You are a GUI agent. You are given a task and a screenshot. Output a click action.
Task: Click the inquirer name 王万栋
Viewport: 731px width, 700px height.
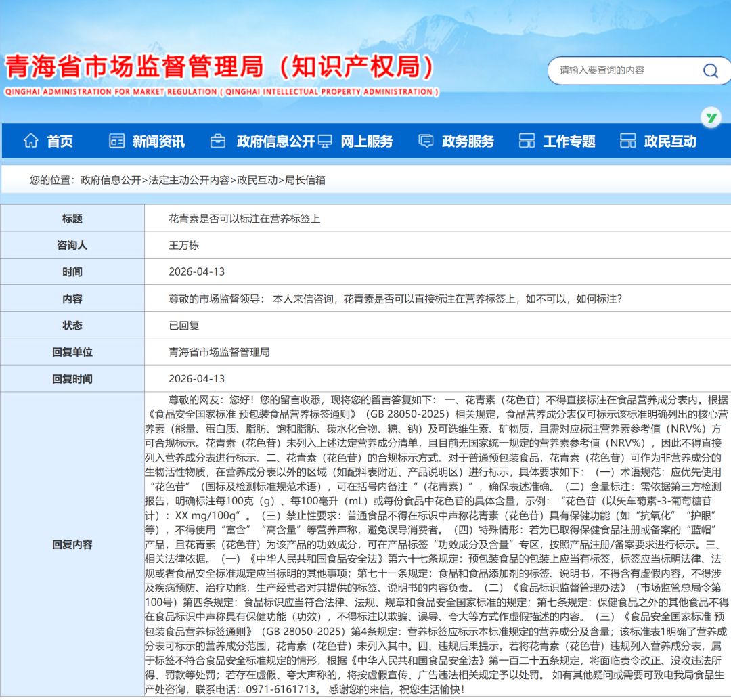click(183, 245)
